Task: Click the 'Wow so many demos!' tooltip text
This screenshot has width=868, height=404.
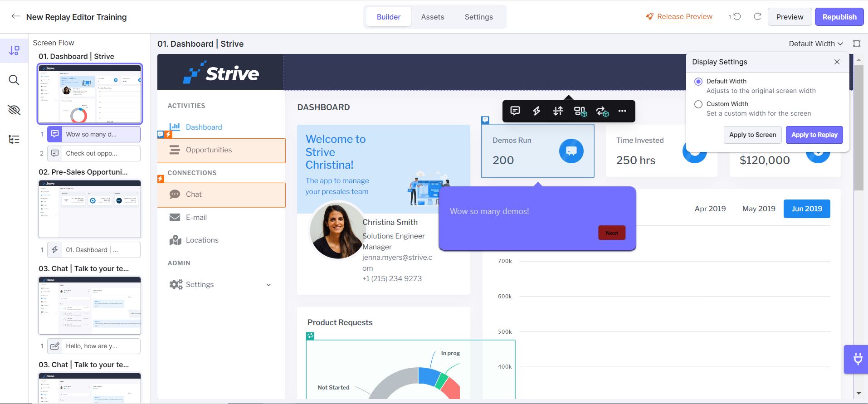Action: point(489,211)
